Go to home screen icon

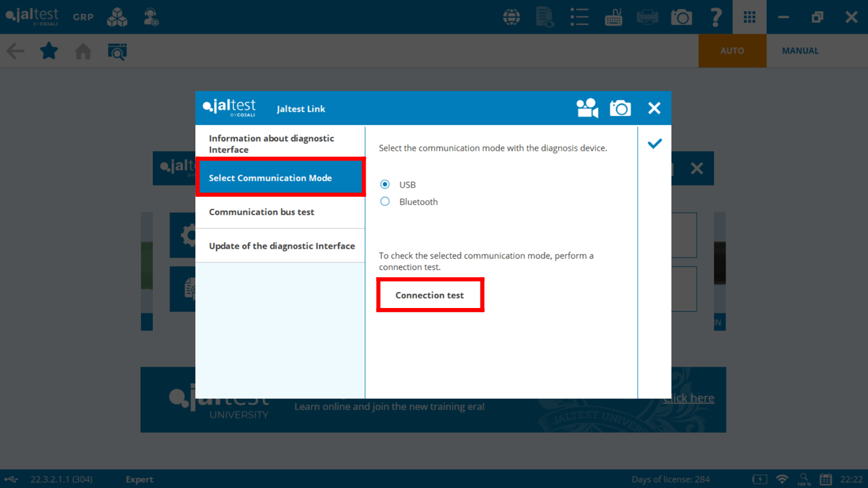83,51
